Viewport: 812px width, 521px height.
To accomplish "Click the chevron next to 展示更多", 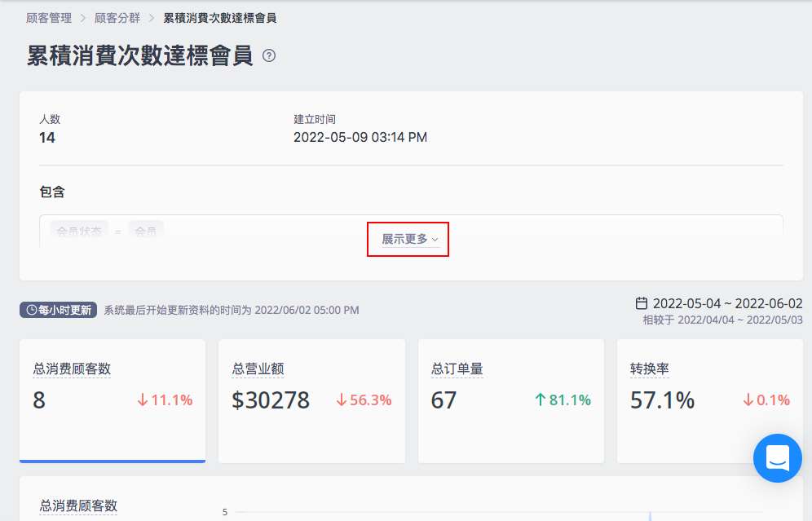I will (435, 239).
